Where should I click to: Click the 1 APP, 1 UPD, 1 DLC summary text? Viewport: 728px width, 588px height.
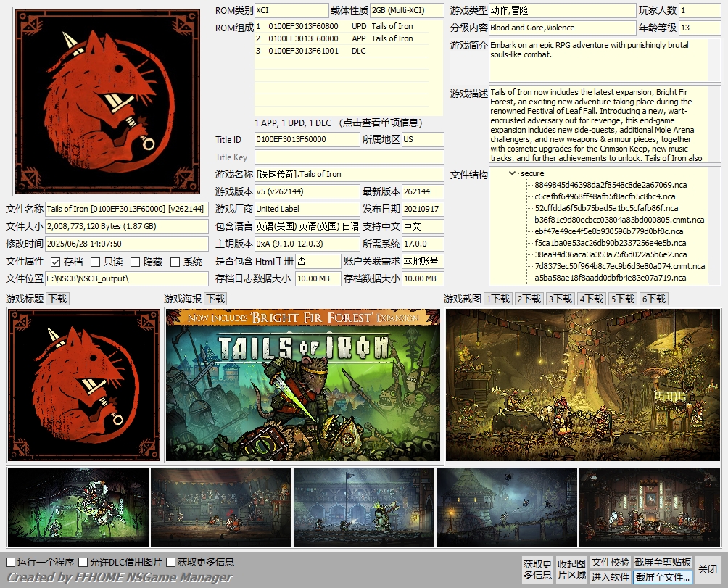[x=293, y=123]
